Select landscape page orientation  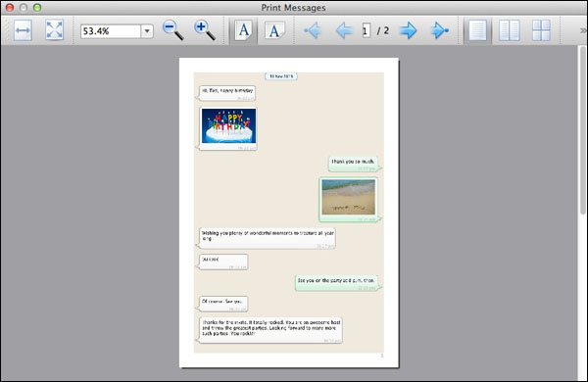274,30
